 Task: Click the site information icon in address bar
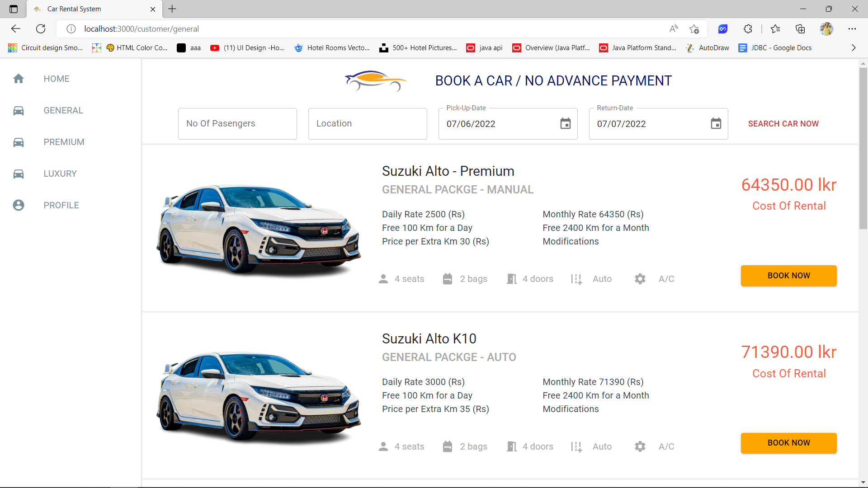[71, 29]
